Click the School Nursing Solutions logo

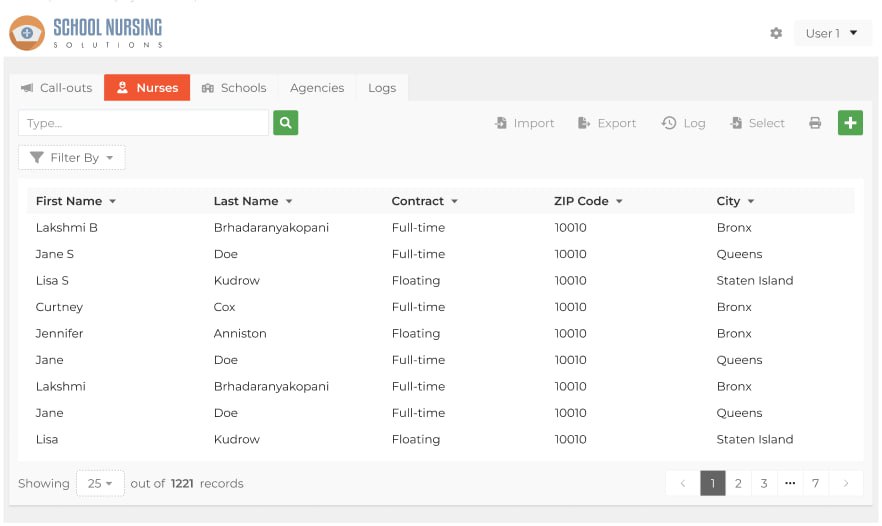coord(86,32)
